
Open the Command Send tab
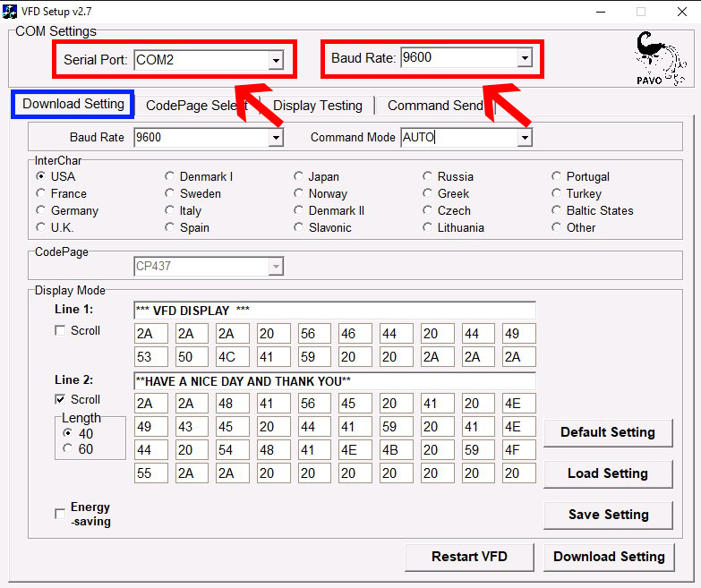pyautogui.click(x=435, y=106)
